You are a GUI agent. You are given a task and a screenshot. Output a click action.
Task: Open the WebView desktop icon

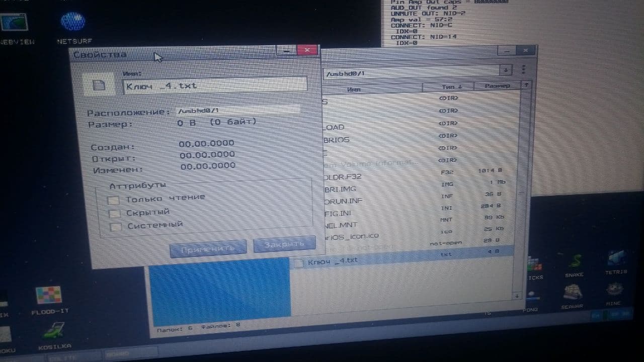pyautogui.click(x=14, y=23)
